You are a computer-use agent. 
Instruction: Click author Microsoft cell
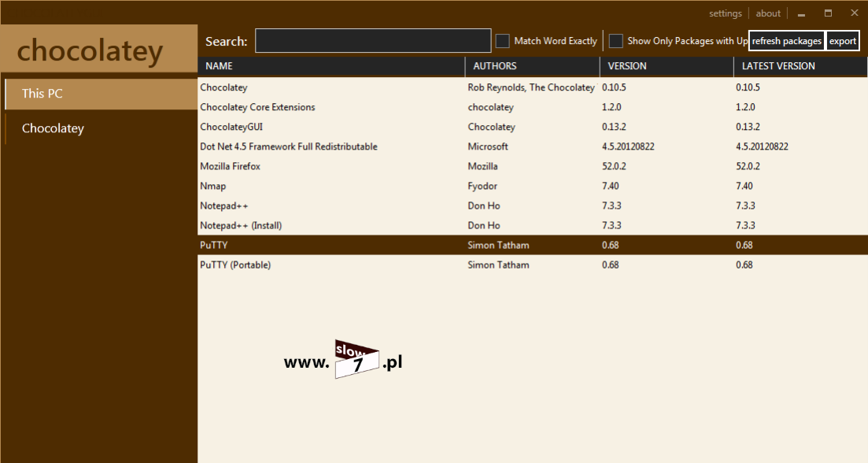(x=488, y=146)
